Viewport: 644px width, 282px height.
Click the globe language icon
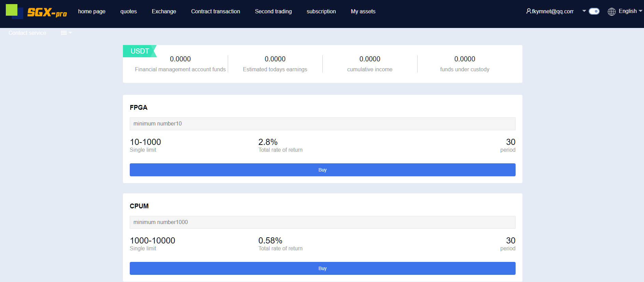tap(612, 12)
